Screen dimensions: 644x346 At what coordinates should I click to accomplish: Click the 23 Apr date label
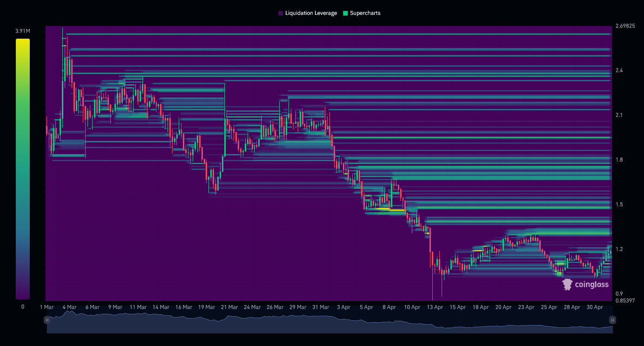(x=526, y=307)
